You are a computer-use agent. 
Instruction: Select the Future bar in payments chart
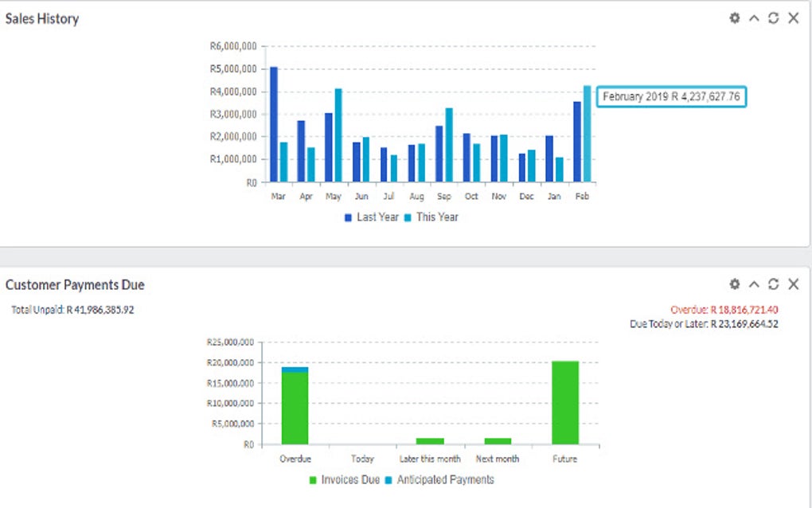click(564, 402)
